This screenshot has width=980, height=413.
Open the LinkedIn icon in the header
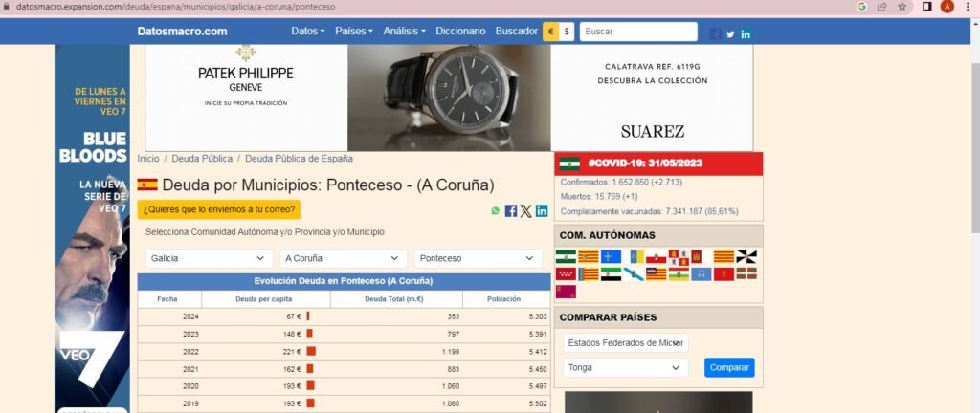pos(746,34)
